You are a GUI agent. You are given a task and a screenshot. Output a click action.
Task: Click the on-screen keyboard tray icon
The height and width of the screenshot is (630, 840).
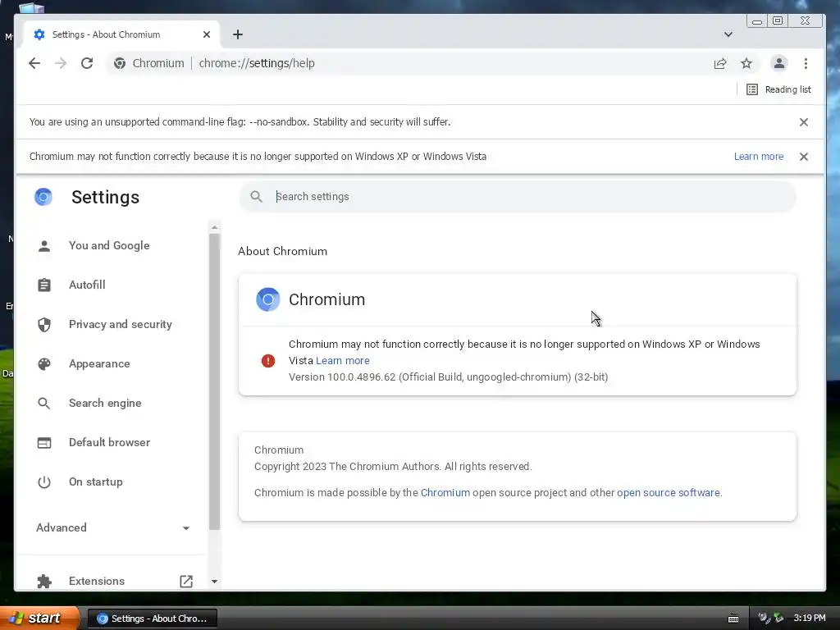[x=733, y=619]
